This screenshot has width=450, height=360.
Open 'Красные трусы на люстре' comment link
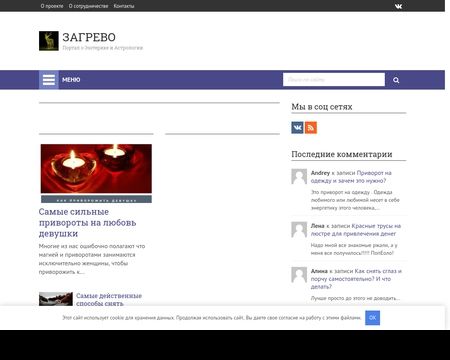(356, 230)
